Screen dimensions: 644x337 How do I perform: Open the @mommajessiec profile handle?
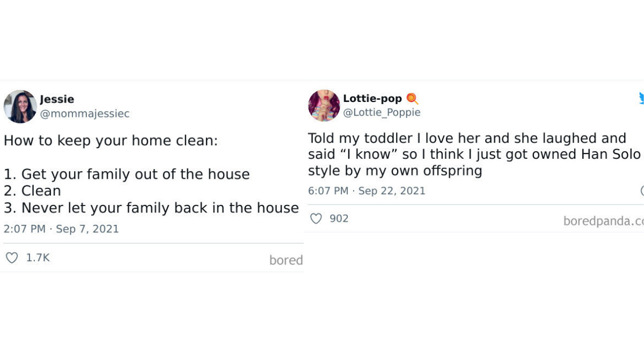coord(85,114)
